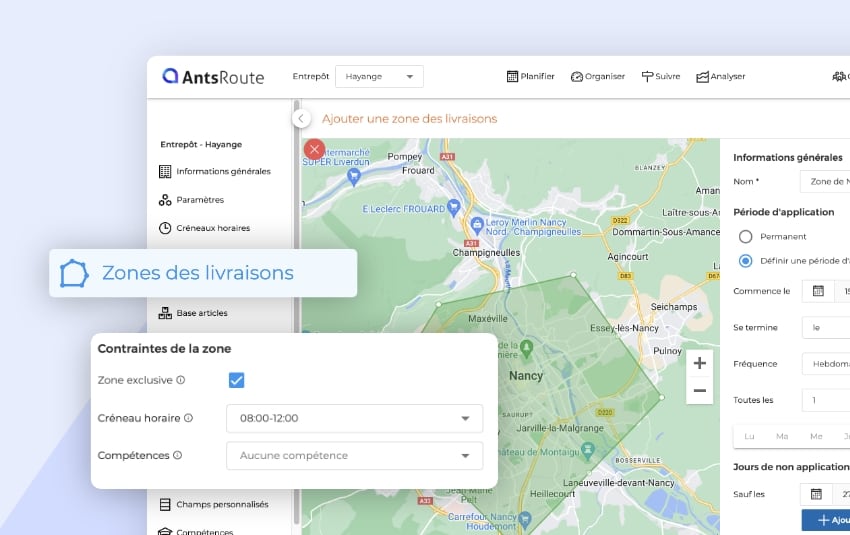Expand the Créneau horaire 08:00-12:00 dropdown
The height and width of the screenshot is (535, 850).
354,418
